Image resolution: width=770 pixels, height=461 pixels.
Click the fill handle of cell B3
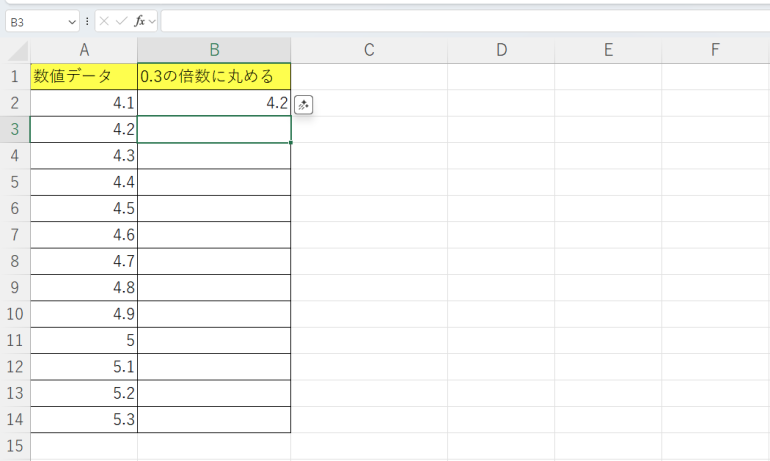291,142
